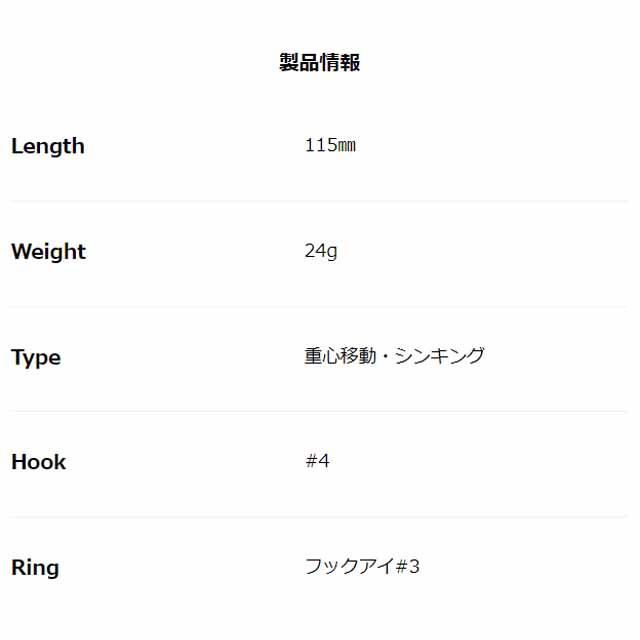Select the Ring label
The height and width of the screenshot is (640, 640).
tap(35, 568)
